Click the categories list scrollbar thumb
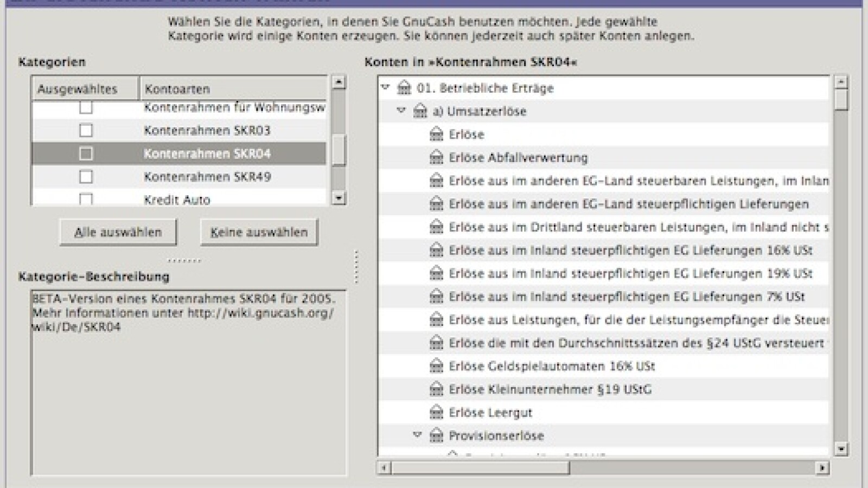Viewport: 868px width, 488px height. (x=339, y=150)
